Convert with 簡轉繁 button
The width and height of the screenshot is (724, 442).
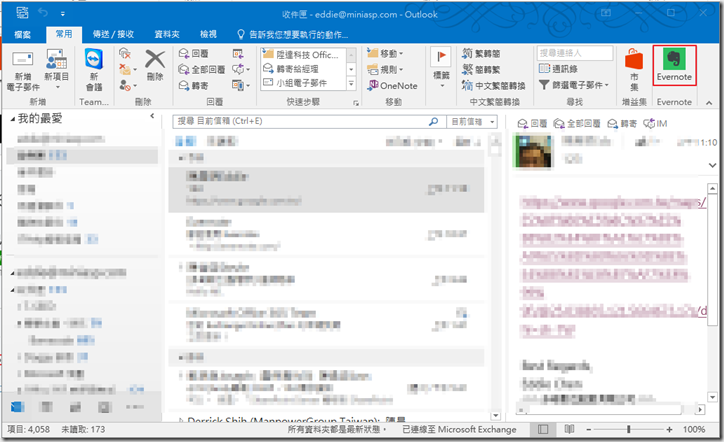(481, 70)
